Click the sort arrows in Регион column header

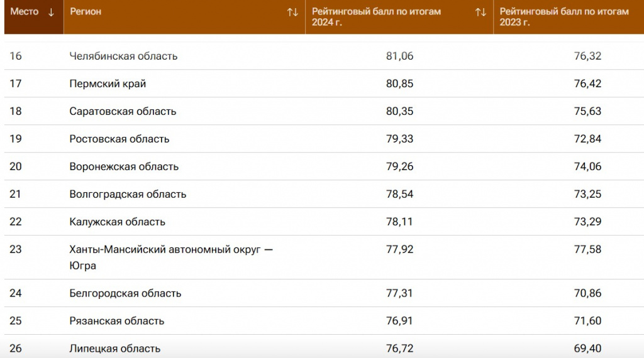tap(292, 12)
